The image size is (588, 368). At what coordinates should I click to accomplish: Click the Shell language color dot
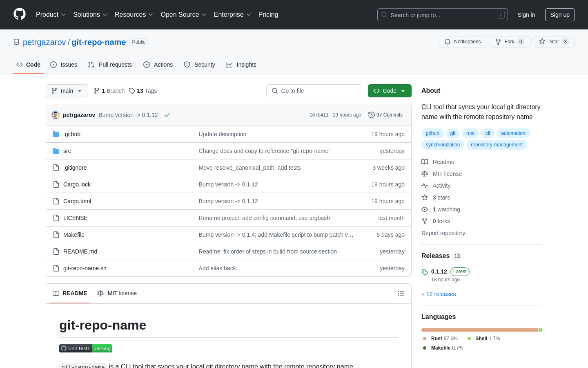coord(469,339)
